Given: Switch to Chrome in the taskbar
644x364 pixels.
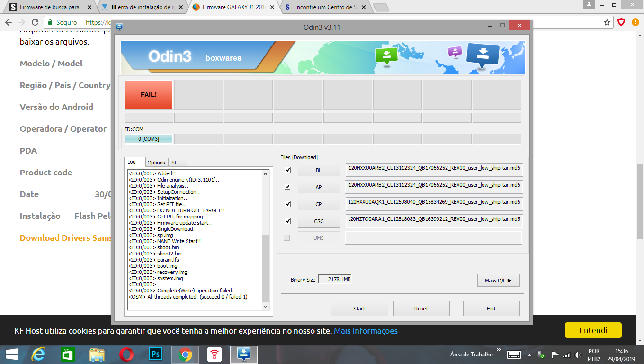Looking at the screenshot, I should click(185, 355).
